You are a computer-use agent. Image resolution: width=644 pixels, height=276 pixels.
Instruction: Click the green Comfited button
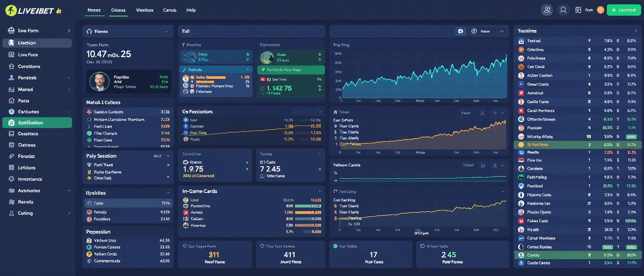coord(623,10)
